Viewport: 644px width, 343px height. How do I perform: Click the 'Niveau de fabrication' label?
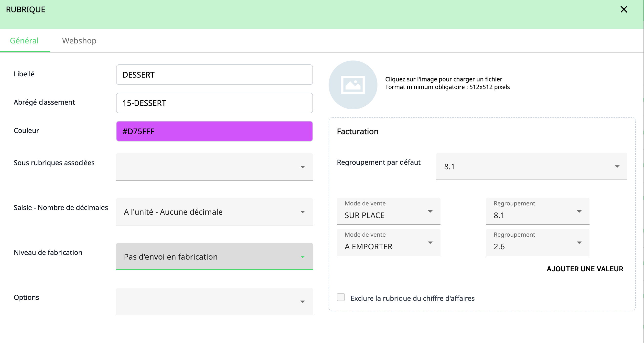point(48,252)
